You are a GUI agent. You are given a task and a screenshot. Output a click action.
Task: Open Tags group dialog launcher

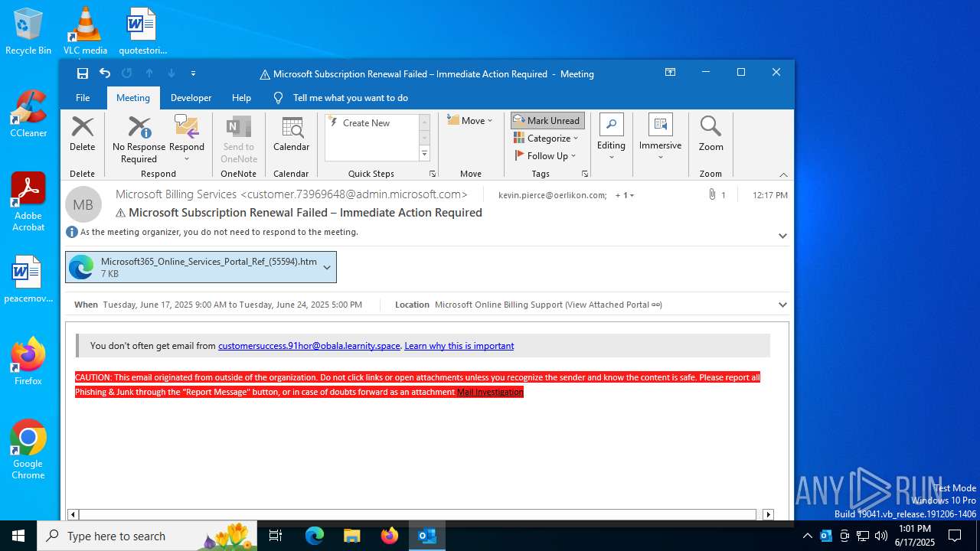point(585,174)
